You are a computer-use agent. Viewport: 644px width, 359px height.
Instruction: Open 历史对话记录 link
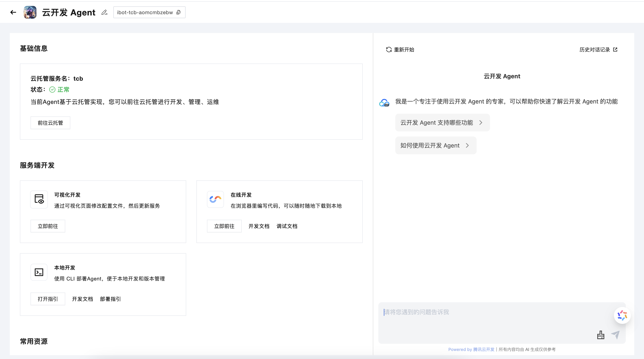[x=594, y=50]
